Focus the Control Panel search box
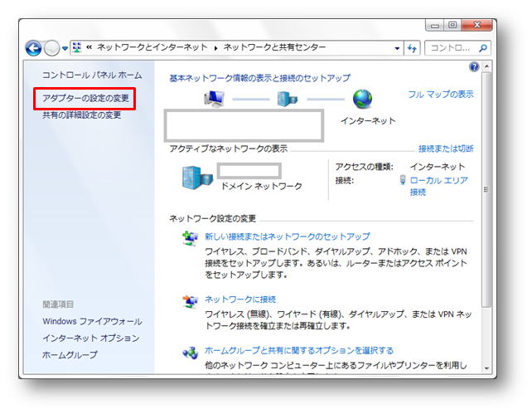Screen dimensions: 532x414 [x=457, y=48]
